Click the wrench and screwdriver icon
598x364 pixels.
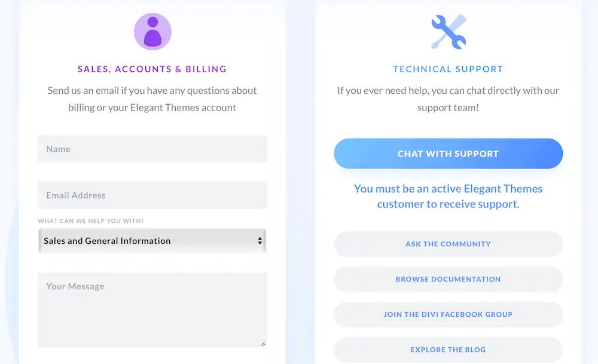(x=448, y=32)
